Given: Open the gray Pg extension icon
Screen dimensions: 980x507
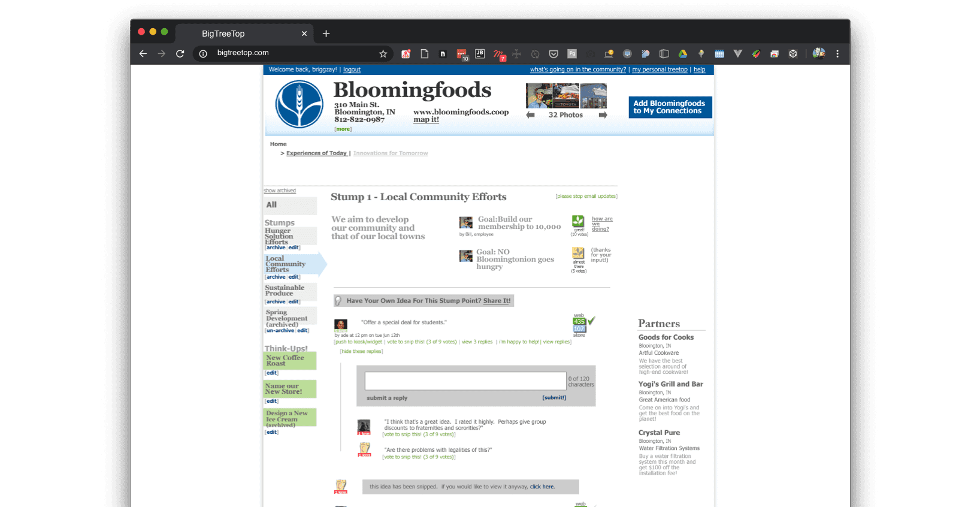Looking at the screenshot, I should tap(572, 53).
